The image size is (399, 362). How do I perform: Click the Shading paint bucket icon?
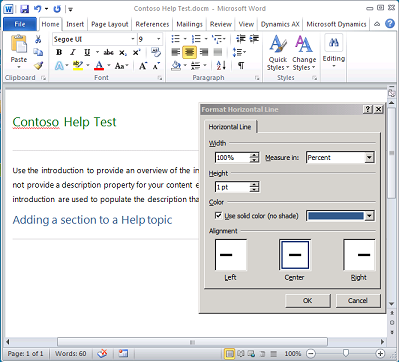[176, 66]
